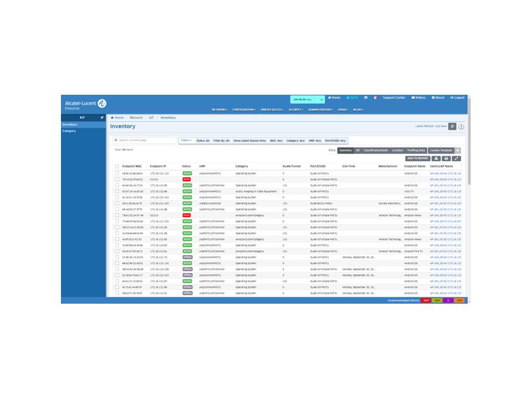
Task: Click the pin icon in IoT sidebar header
Action: click(x=101, y=117)
